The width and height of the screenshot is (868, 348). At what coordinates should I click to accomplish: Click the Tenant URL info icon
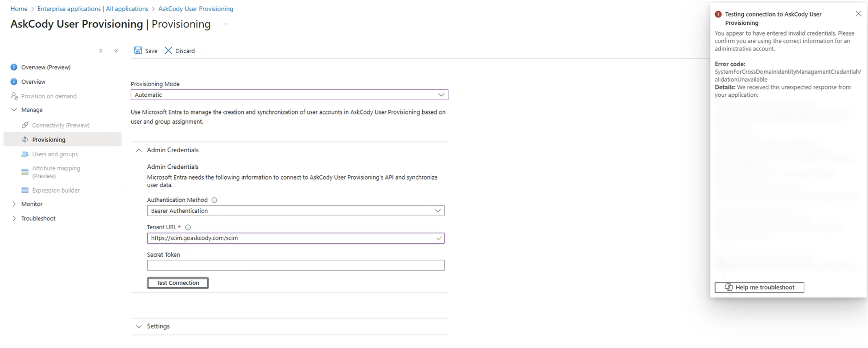tap(188, 227)
